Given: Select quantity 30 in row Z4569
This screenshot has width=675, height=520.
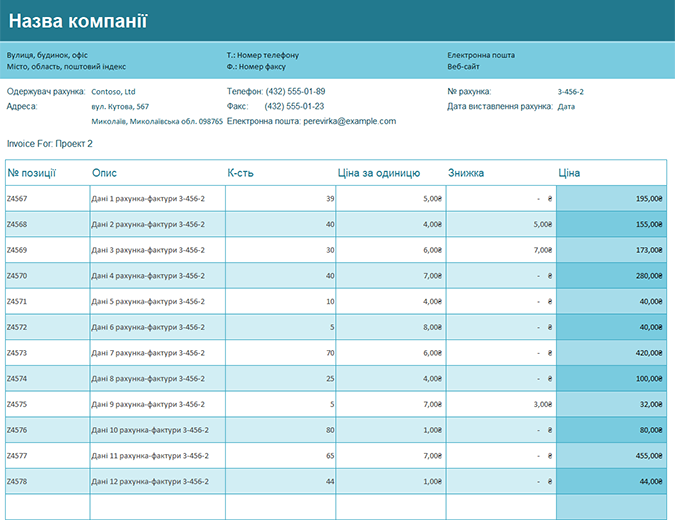Looking at the screenshot, I should click(x=280, y=250).
